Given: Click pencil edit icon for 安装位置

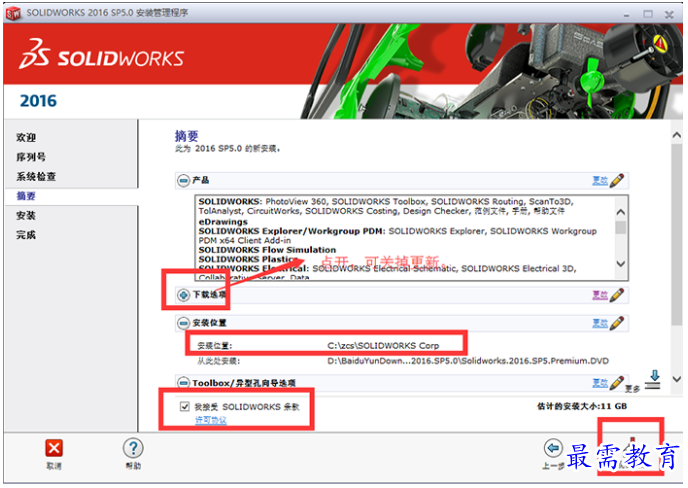Looking at the screenshot, I should click(617, 323).
